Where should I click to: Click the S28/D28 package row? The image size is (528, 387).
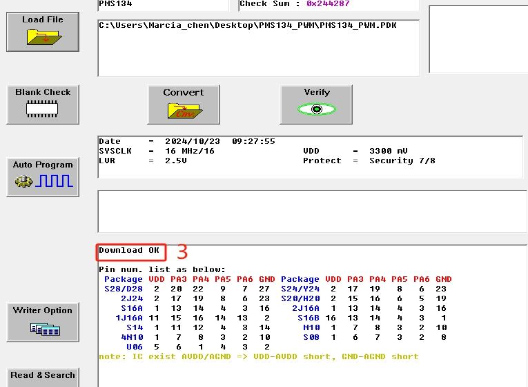coord(187,289)
